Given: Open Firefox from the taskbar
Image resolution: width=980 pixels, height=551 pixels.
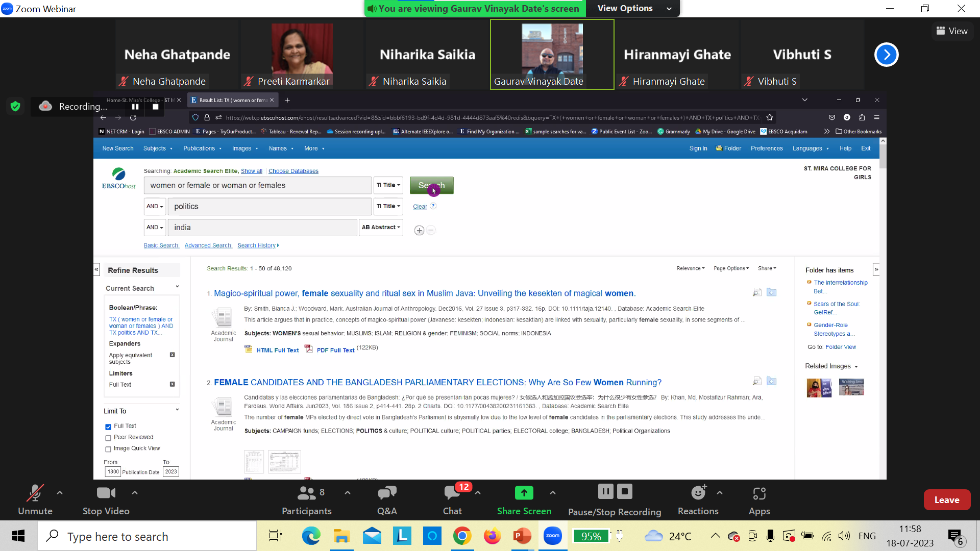Looking at the screenshot, I should [x=492, y=536].
